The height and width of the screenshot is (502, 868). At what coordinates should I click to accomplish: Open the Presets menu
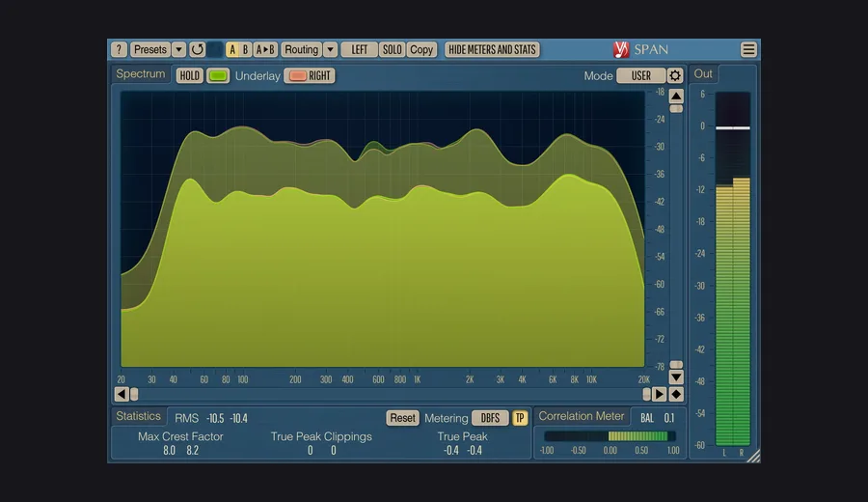[150, 49]
